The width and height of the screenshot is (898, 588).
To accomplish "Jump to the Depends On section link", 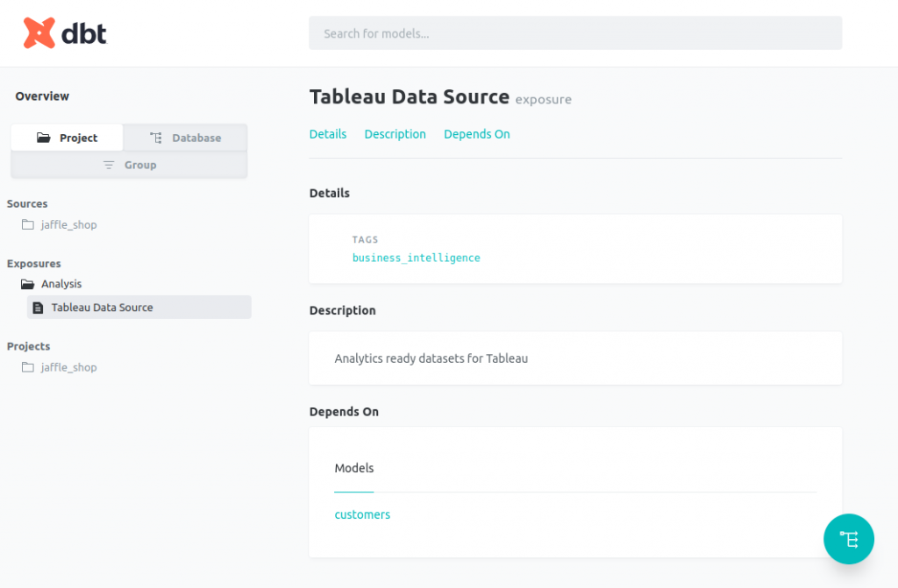I will (476, 134).
